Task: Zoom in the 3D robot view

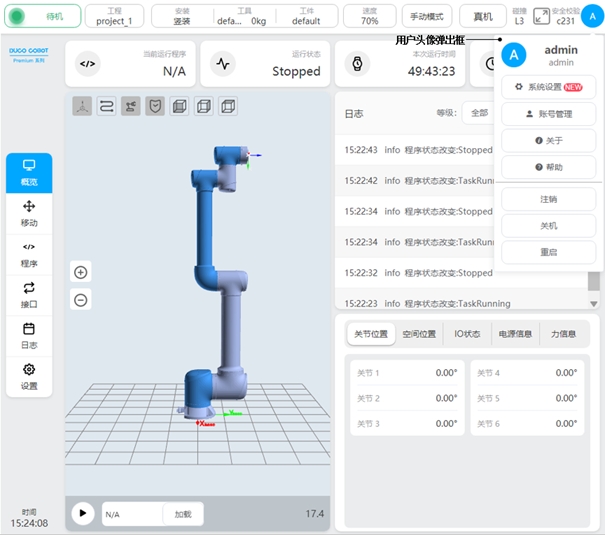Action: pos(81,272)
